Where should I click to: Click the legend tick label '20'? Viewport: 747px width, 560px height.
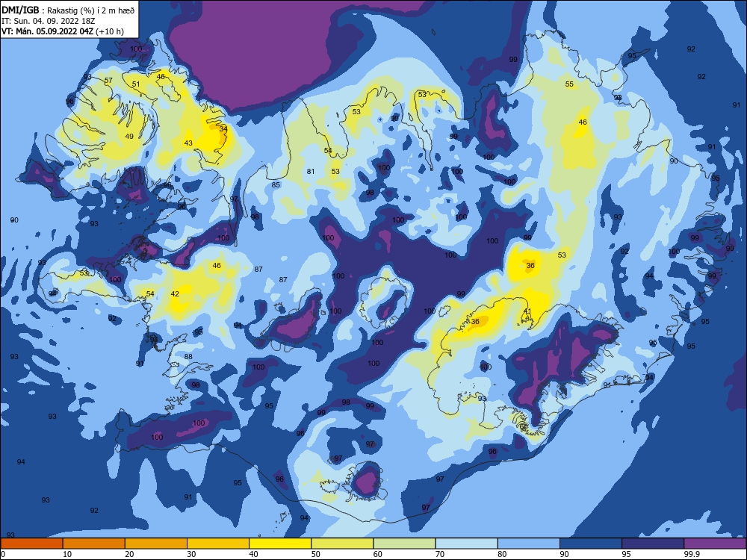[129, 554]
